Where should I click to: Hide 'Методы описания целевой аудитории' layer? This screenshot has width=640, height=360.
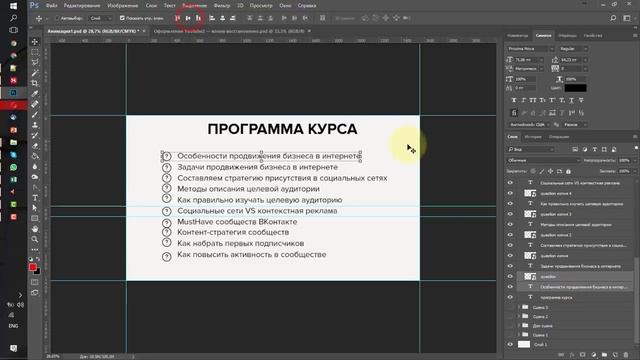click(x=510, y=224)
